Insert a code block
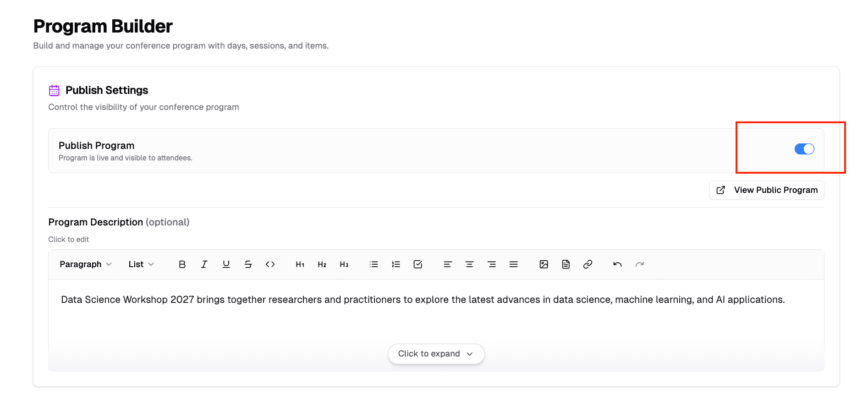The image size is (868, 395). (270, 264)
